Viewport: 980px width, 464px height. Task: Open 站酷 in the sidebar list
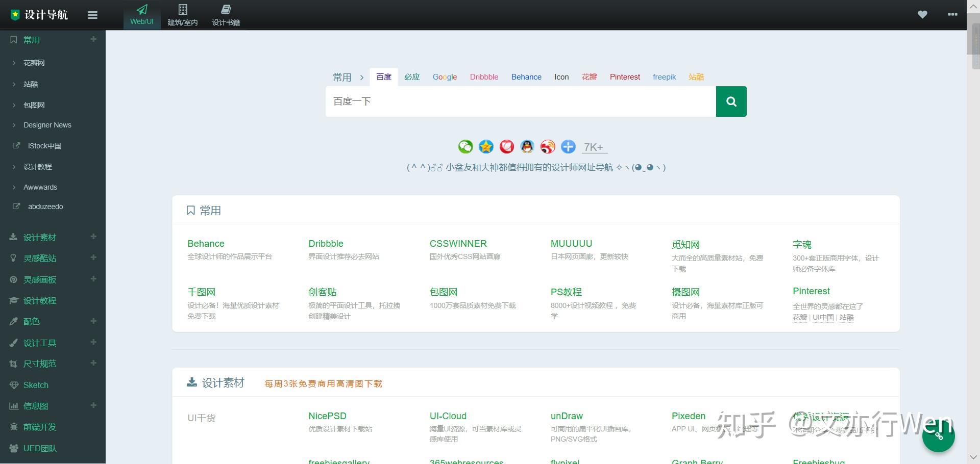pyautogui.click(x=31, y=84)
